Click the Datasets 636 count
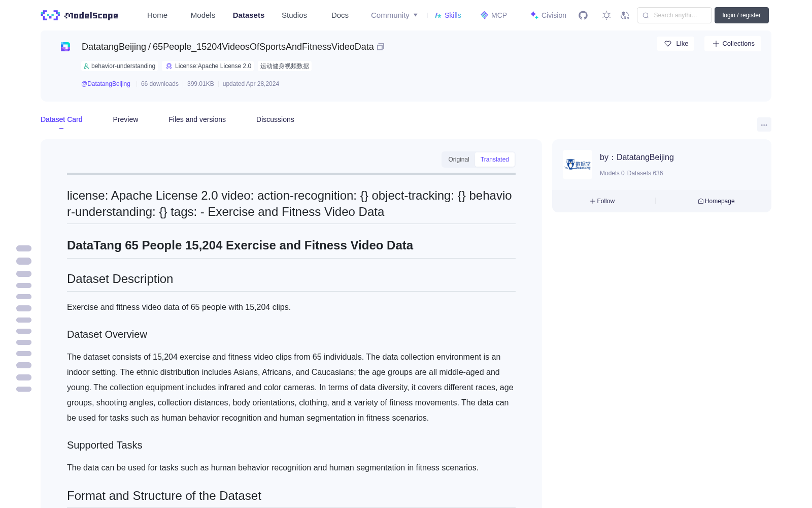The height and width of the screenshot is (508, 812). [x=645, y=173]
